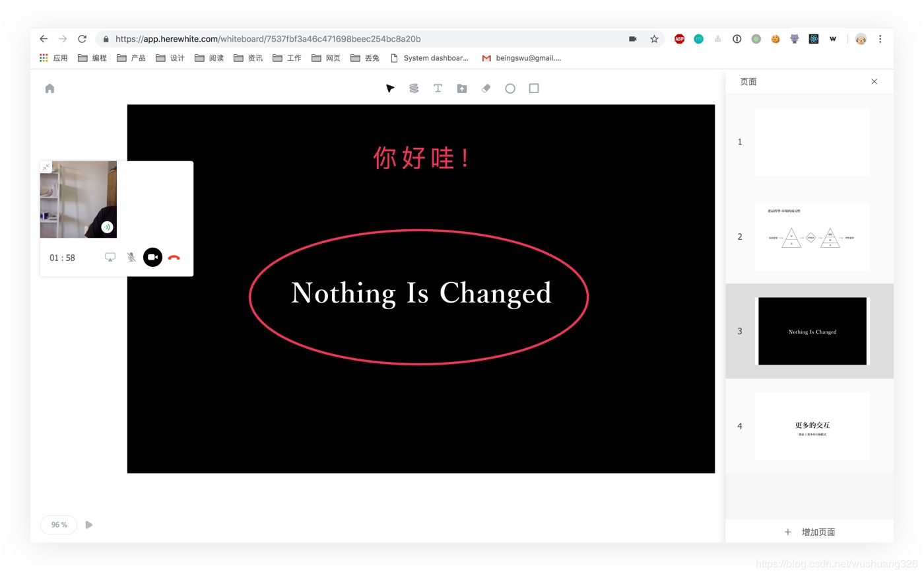Screen dimensions: 924x576
Task: Hang up the ongoing call
Action: [174, 257]
